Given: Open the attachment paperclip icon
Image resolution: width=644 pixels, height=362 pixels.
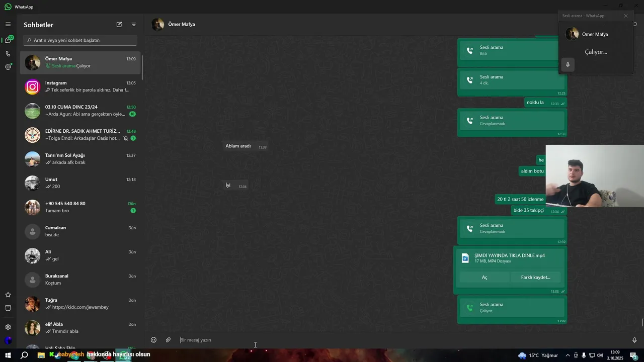Looking at the screenshot, I should coord(169,340).
